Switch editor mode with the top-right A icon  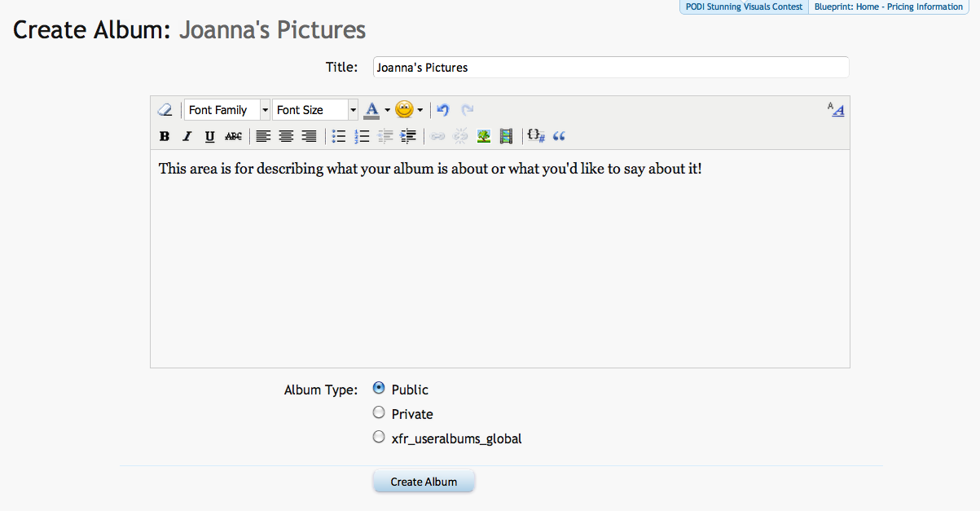coord(836,109)
